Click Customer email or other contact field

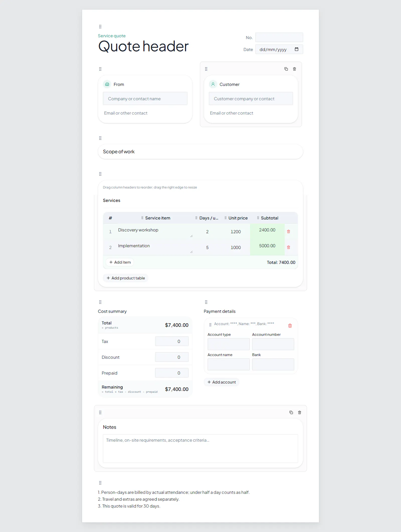(x=251, y=113)
